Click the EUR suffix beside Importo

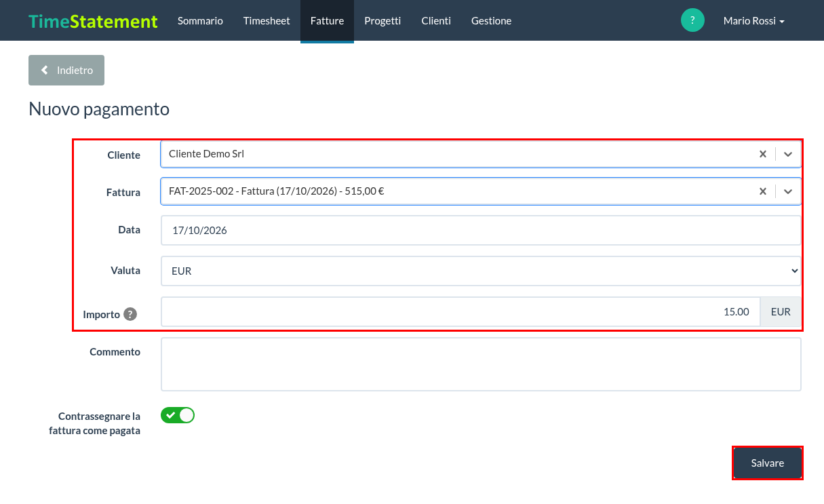(x=781, y=311)
